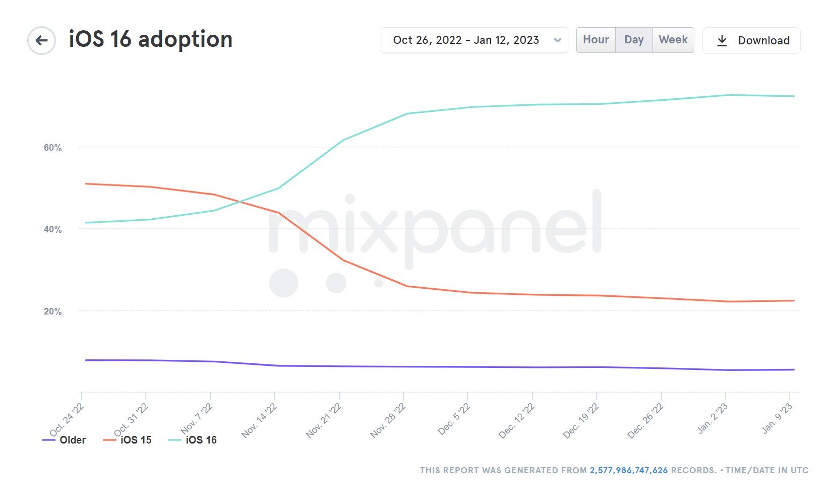Open the 2,577,986,747,626 records link
The height and width of the screenshot is (504, 831).
[628, 470]
